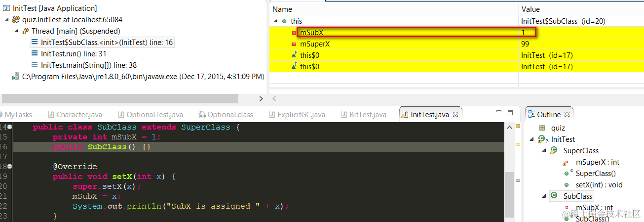The image size is (644, 222).
Task: Click stack frame icon beside InitTest.main
Action: [35, 65]
